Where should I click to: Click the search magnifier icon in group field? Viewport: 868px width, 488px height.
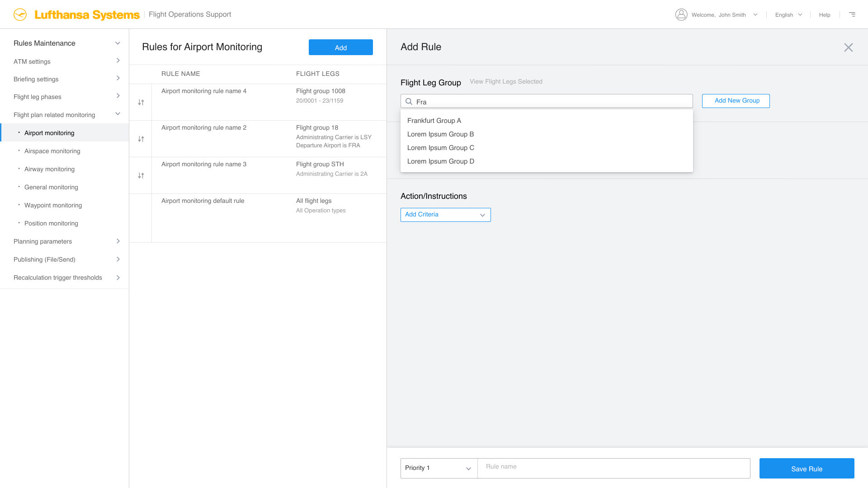pos(409,102)
